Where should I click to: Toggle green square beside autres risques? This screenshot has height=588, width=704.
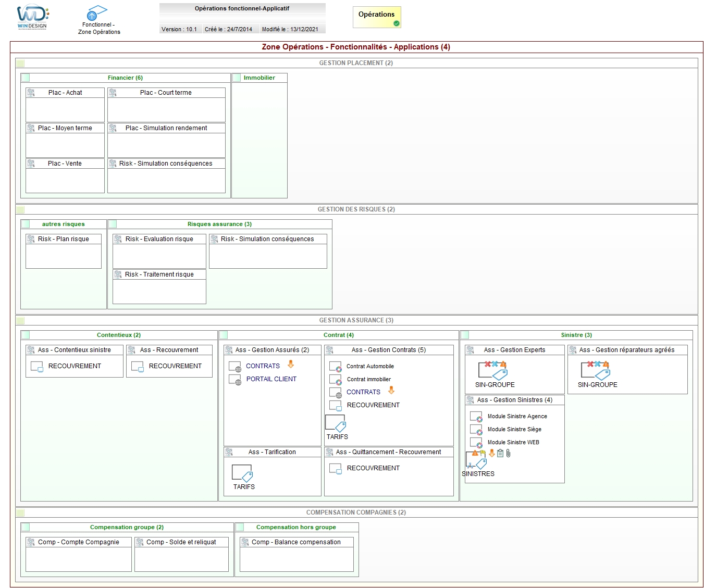click(26, 224)
